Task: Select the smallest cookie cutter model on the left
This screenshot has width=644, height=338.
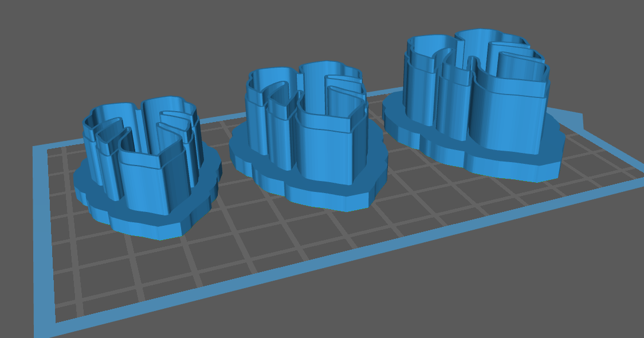Action: [148, 168]
